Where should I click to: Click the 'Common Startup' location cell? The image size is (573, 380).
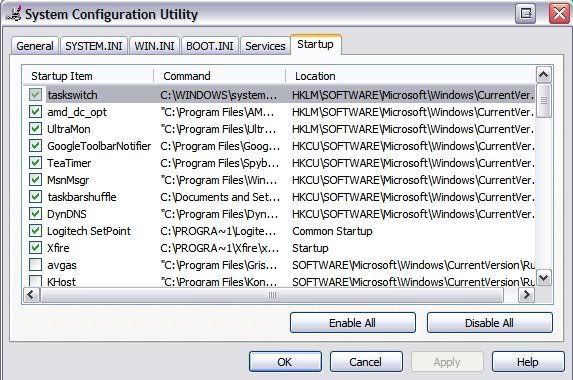(332, 231)
